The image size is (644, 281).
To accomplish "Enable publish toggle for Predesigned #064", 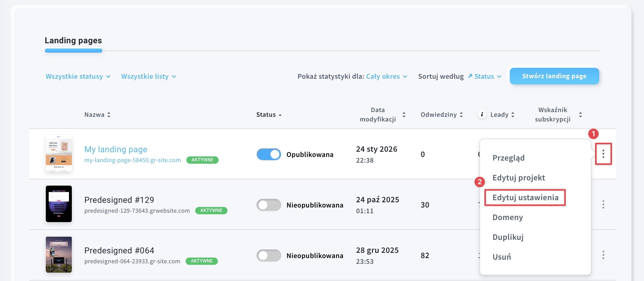I will [269, 255].
